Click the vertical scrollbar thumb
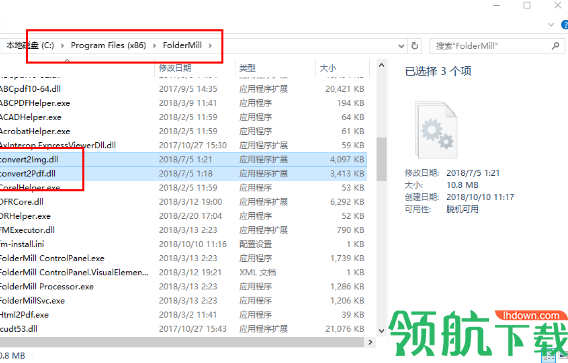568x363 pixels. coord(381,159)
